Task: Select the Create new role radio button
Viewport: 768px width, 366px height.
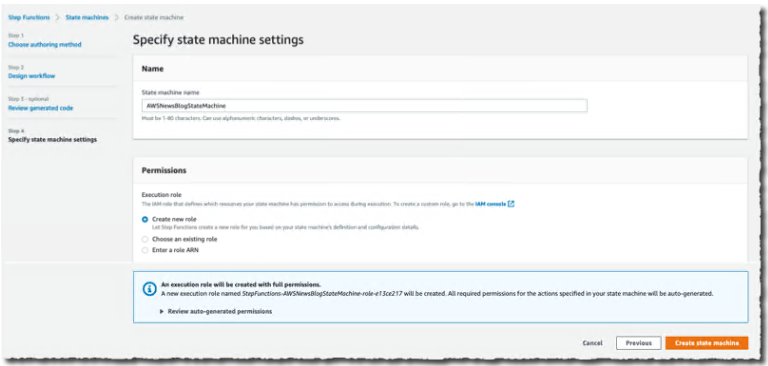Action: [x=145, y=219]
